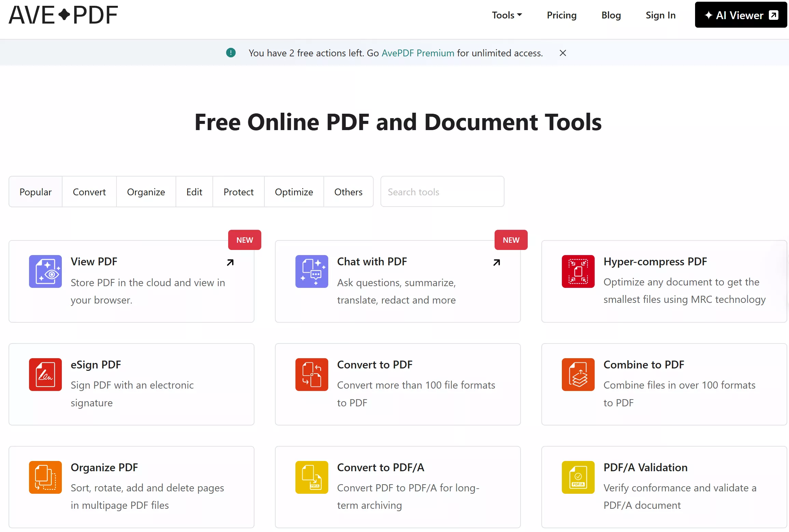Switch to the Convert category tab
This screenshot has height=532, width=789.
(89, 192)
